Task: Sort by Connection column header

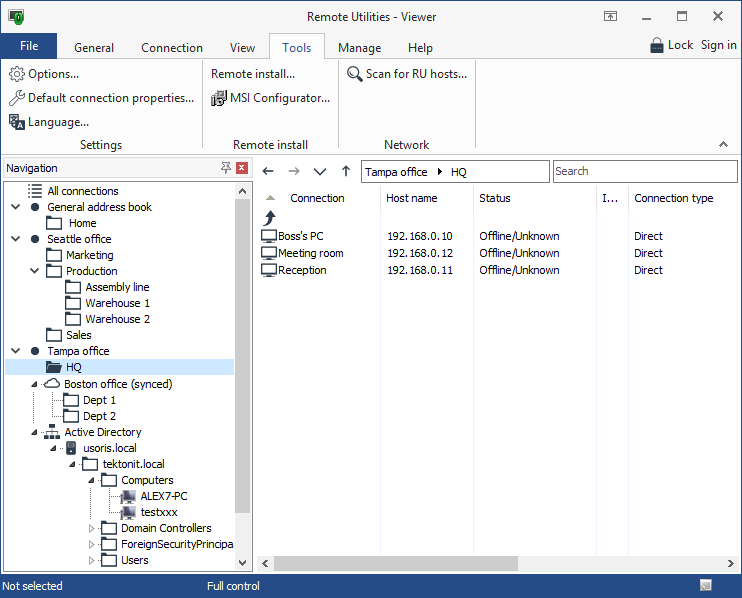Action: [x=317, y=198]
